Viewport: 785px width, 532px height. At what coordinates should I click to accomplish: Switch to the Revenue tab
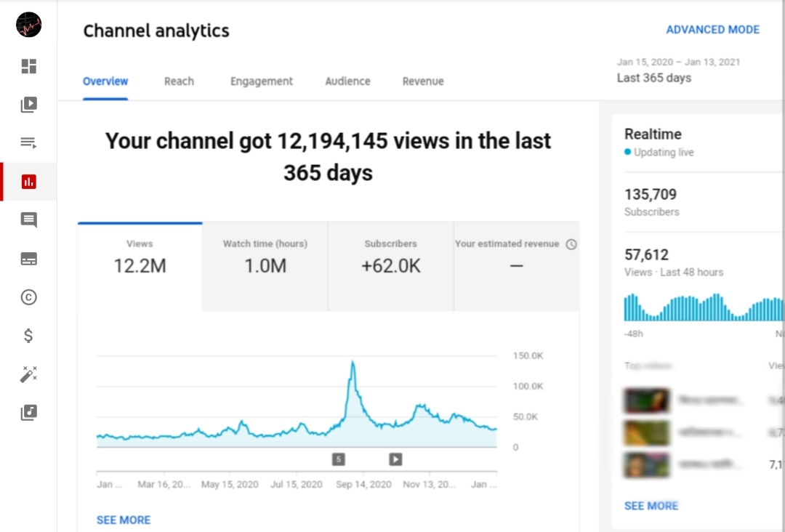point(423,81)
